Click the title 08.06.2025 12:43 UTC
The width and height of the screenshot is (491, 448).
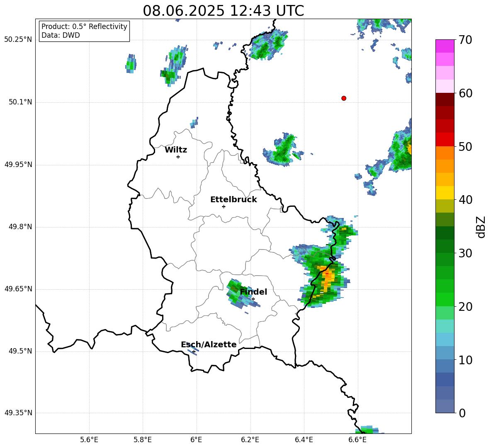pyautogui.click(x=223, y=11)
